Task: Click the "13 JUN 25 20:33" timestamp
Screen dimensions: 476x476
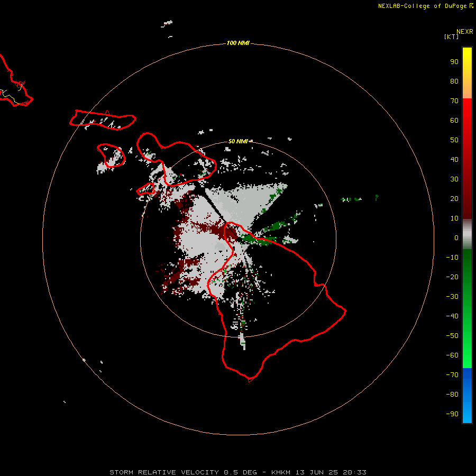Action: [x=331, y=472]
